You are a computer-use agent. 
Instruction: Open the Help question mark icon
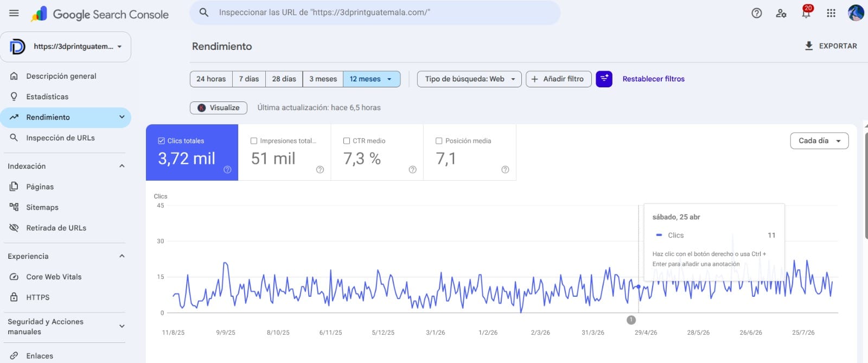(x=756, y=13)
